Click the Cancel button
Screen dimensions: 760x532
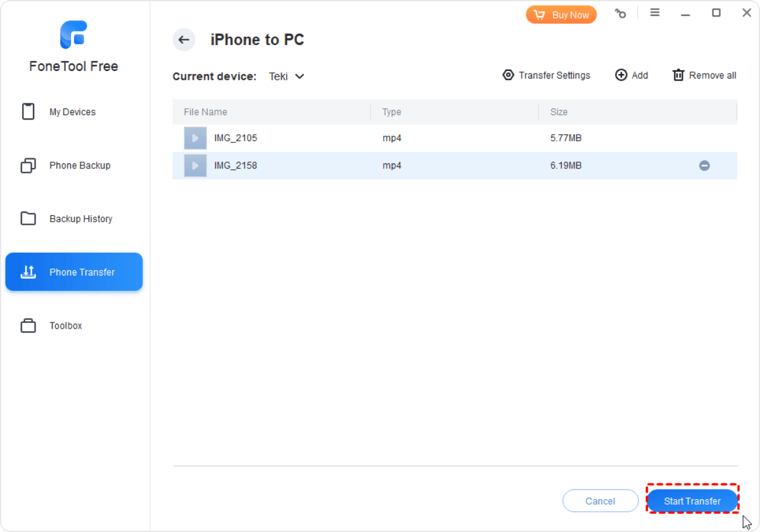point(600,501)
